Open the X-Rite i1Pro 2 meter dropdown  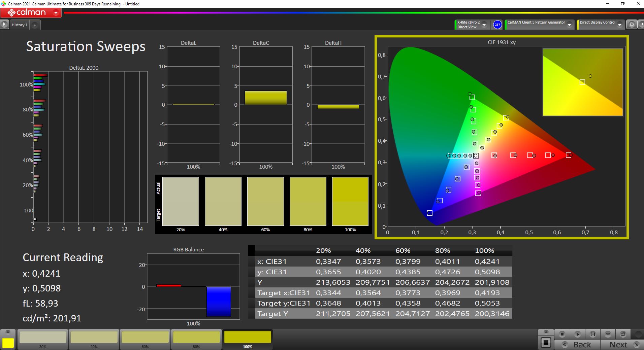click(x=484, y=25)
